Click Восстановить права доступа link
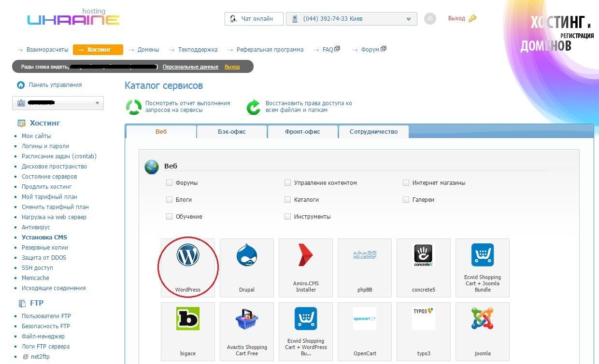Image resolution: width=599 pixels, height=364 pixels. point(309,107)
